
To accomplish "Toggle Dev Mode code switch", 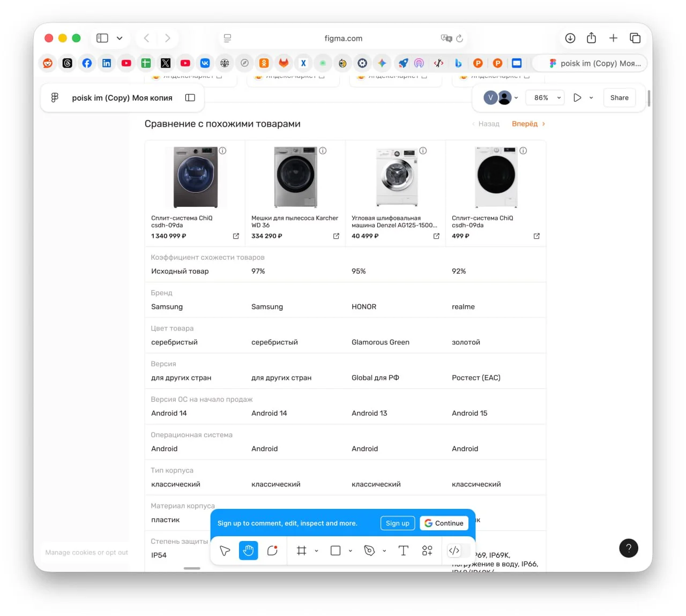I will (454, 551).
